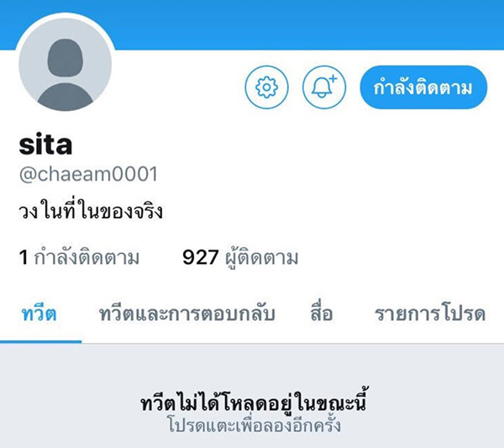
Task: Open the สื่อ media tab
Action: pos(322,314)
